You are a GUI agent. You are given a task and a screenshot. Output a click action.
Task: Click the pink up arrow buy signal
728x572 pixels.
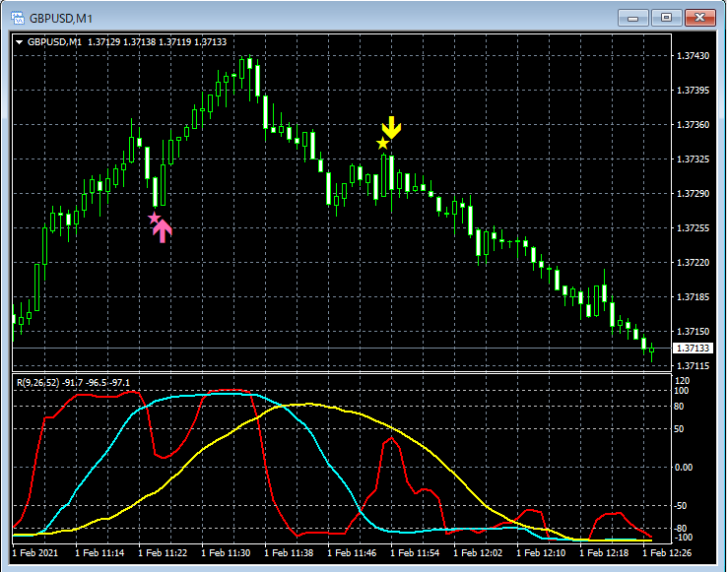pyautogui.click(x=163, y=231)
